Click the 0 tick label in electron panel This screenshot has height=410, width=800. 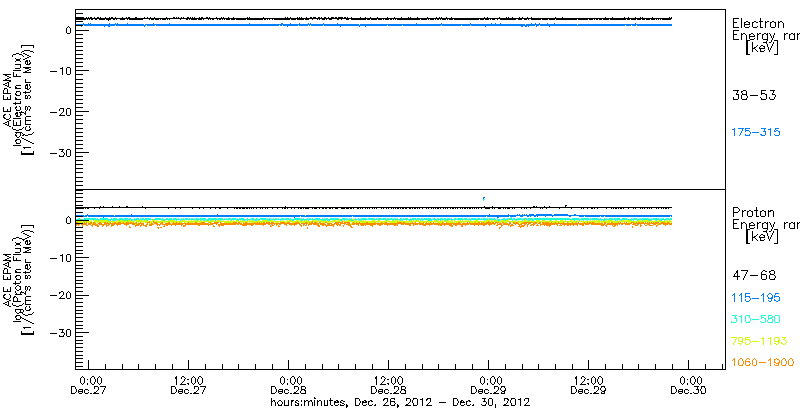(66, 30)
